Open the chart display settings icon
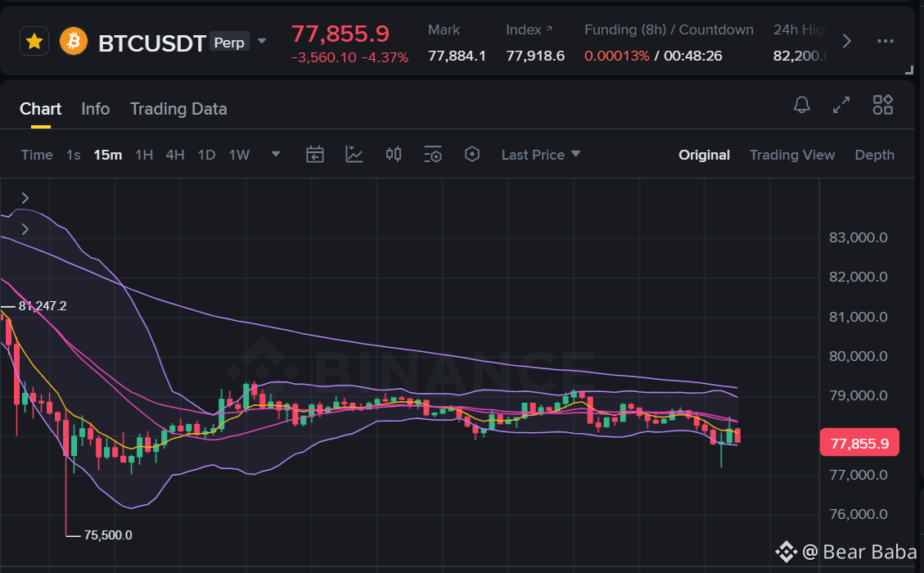The image size is (924, 573). [433, 155]
